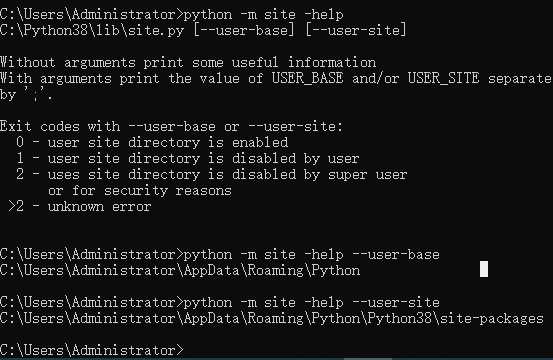553x360 pixels.
Task: Click the C:\Python38\lib\site.py path text
Action: click(x=92, y=30)
